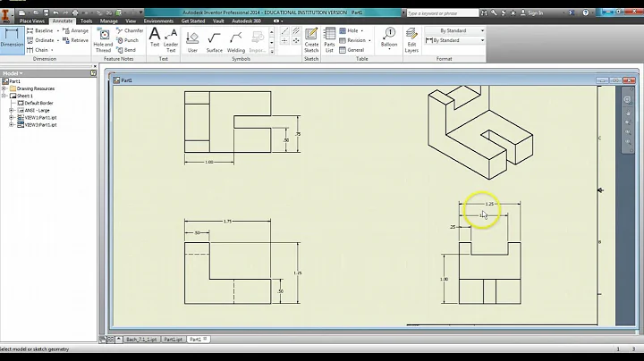Switch to Get Started ribbon tab
This screenshot has width=644, height=361.
click(193, 21)
